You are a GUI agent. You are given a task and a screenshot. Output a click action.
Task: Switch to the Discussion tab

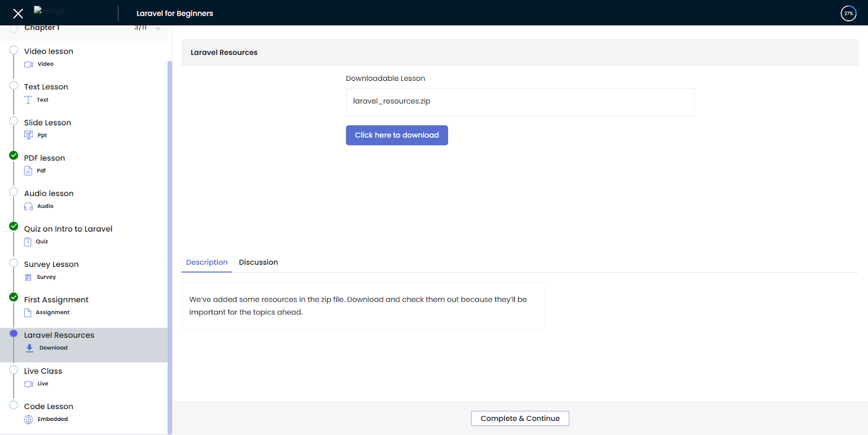point(258,263)
